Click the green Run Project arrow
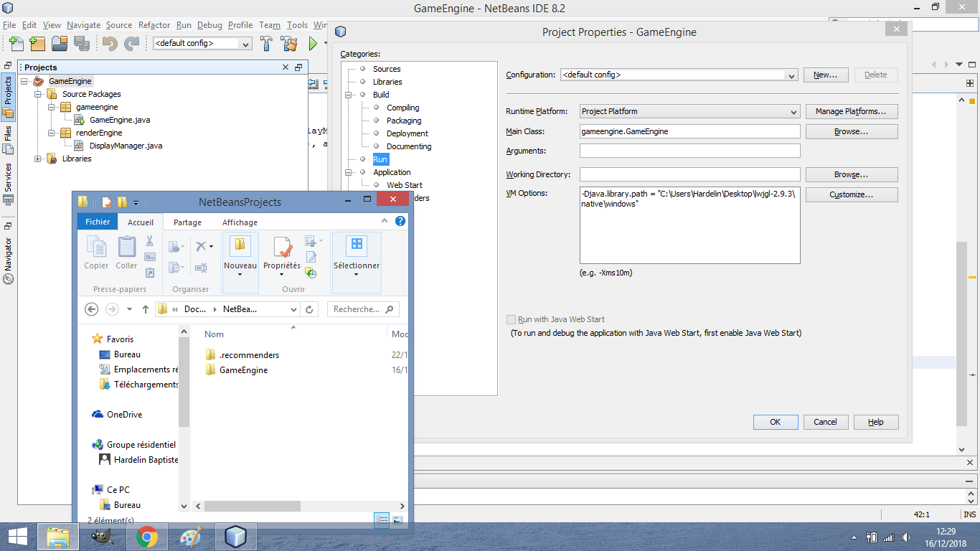The width and height of the screenshot is (980, 551). [x=313, y=43]
